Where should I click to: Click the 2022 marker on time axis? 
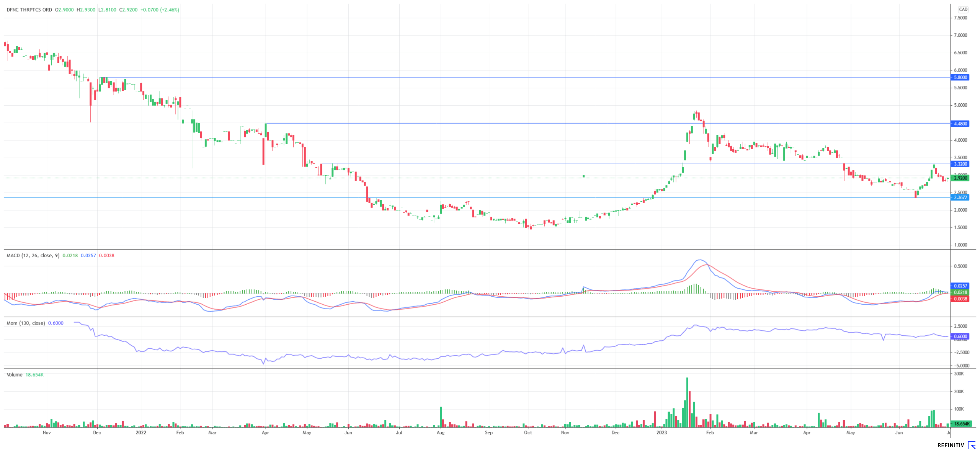pos(141,433)
